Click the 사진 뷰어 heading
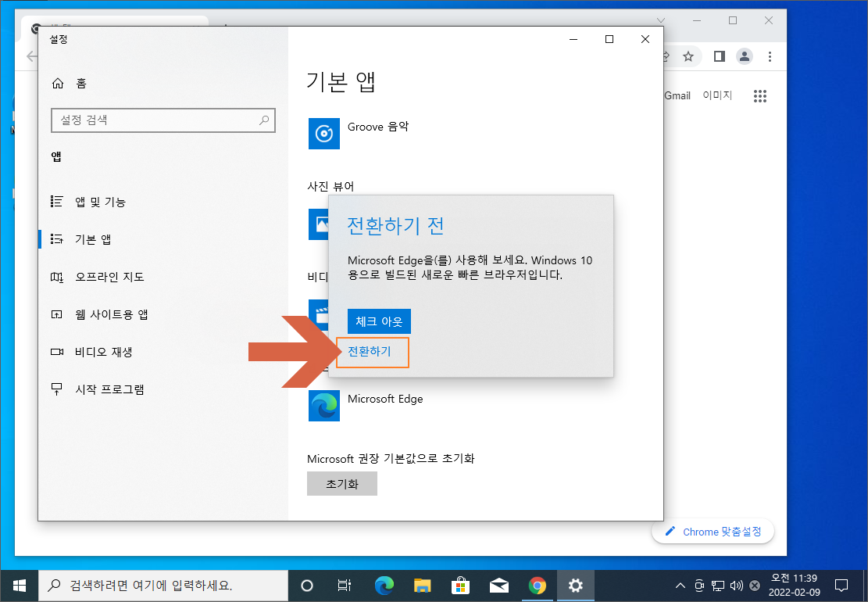Image resolution: width=868 pixels, height=602 pixels. point(330,186)
